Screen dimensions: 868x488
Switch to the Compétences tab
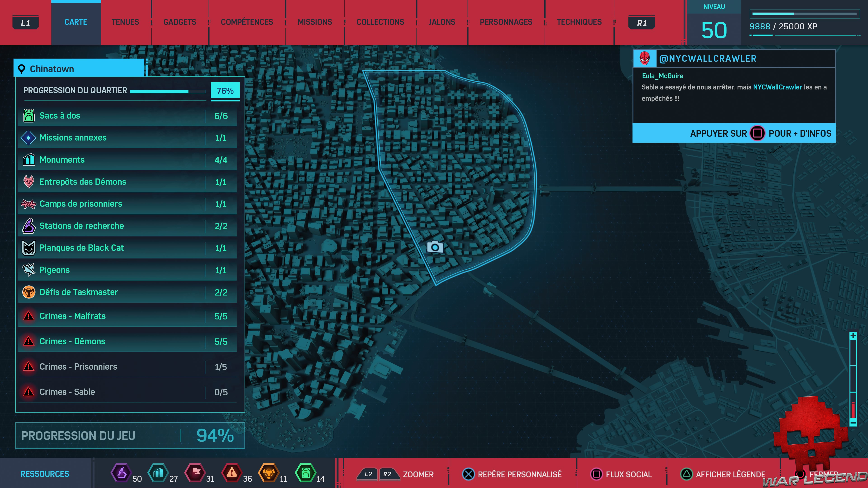tap(247, 22)
